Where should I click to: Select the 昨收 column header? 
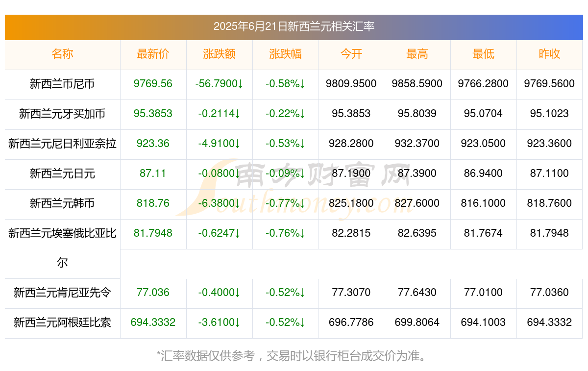549,54
